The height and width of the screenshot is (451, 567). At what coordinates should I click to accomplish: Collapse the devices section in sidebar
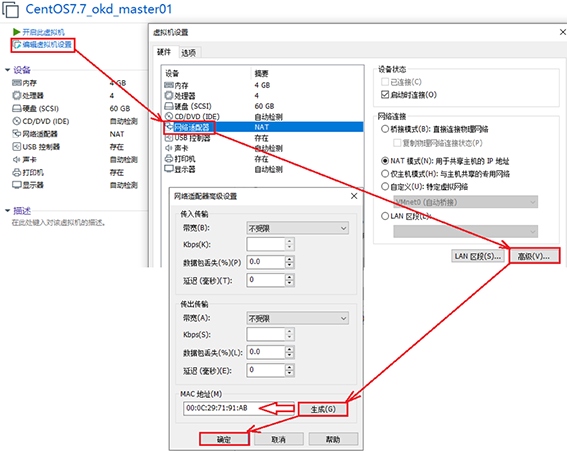(x=7, y=70)
